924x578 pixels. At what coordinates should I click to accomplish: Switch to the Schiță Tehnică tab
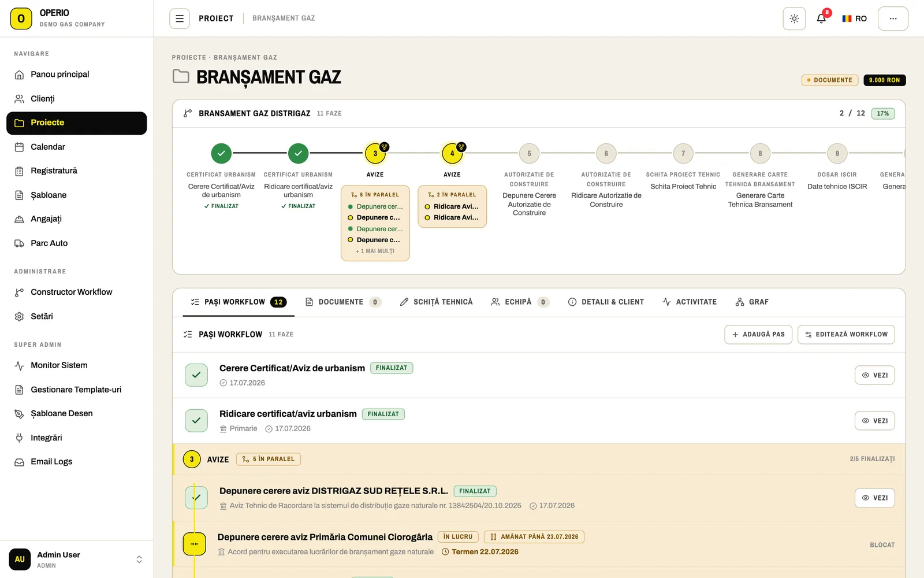coord(436,302)
